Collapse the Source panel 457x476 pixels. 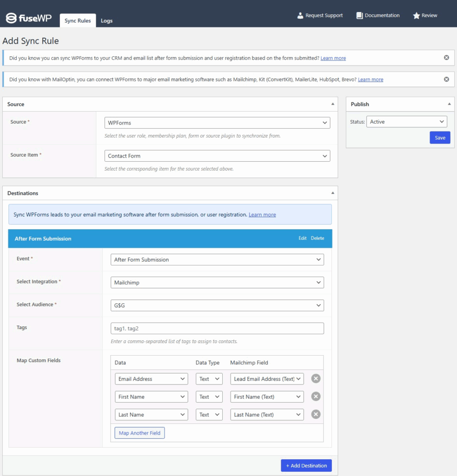(332, 104)
